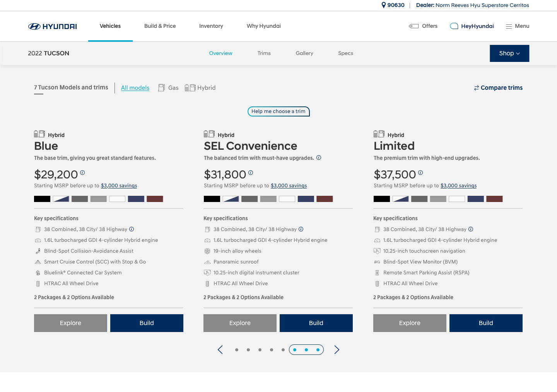This screenshot has width=557, height=392.
Task: Click Help me choose a trim
Action: pos(278,111)
